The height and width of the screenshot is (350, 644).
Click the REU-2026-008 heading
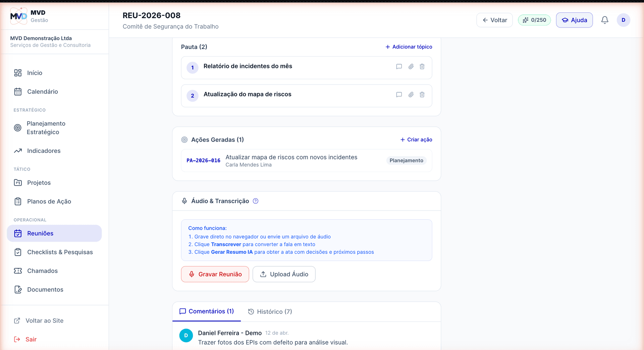click(152, 15)
